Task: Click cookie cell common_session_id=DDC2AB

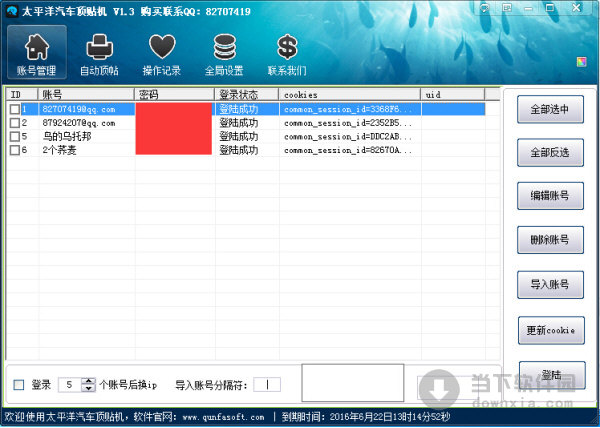Action: (x=348, y=137)
